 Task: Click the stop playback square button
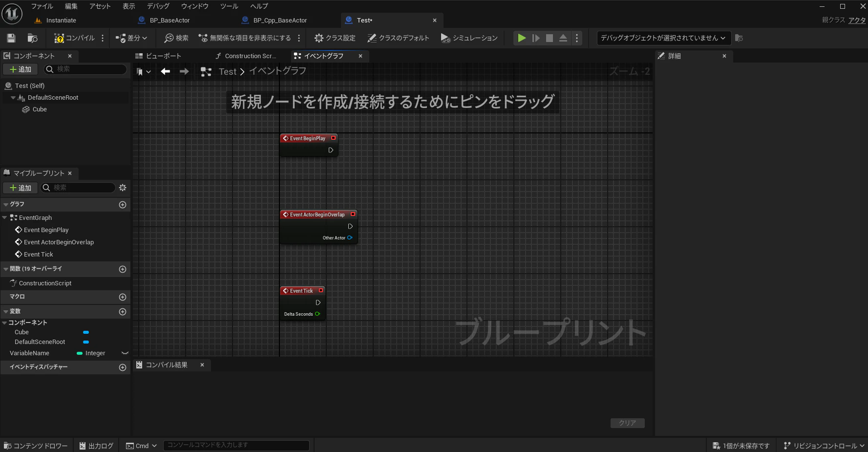(x=550, y=38)
